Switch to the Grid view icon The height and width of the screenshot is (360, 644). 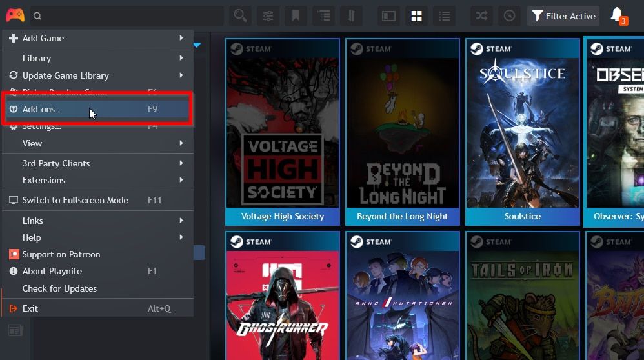pos(416,16)
